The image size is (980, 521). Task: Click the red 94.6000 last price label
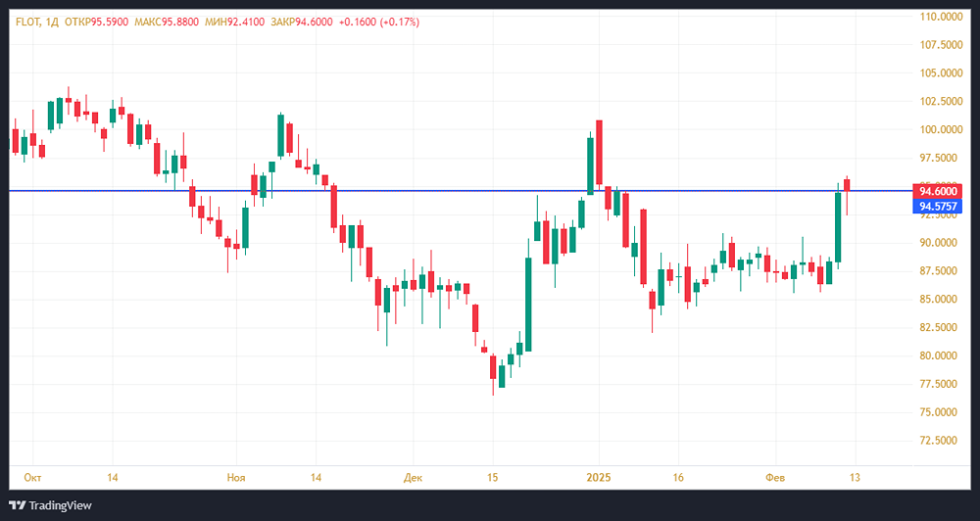pos(937,191)
